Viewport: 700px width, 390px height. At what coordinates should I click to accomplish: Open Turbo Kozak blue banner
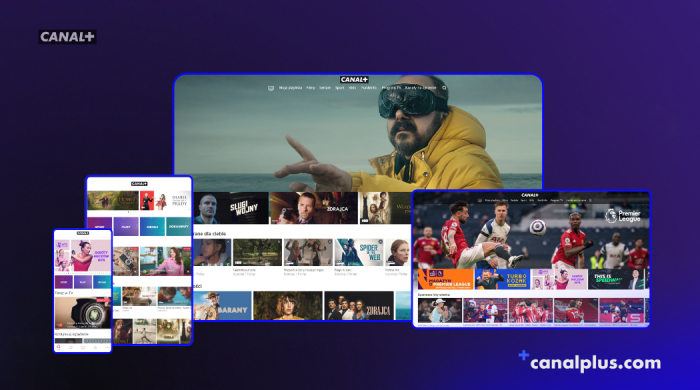click(x=502, y=279)
